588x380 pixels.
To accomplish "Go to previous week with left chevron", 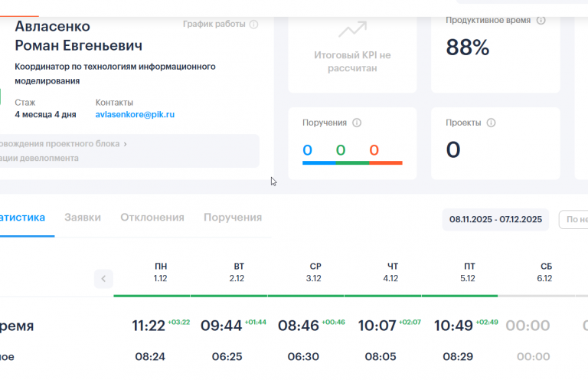I will click(103, 279).
